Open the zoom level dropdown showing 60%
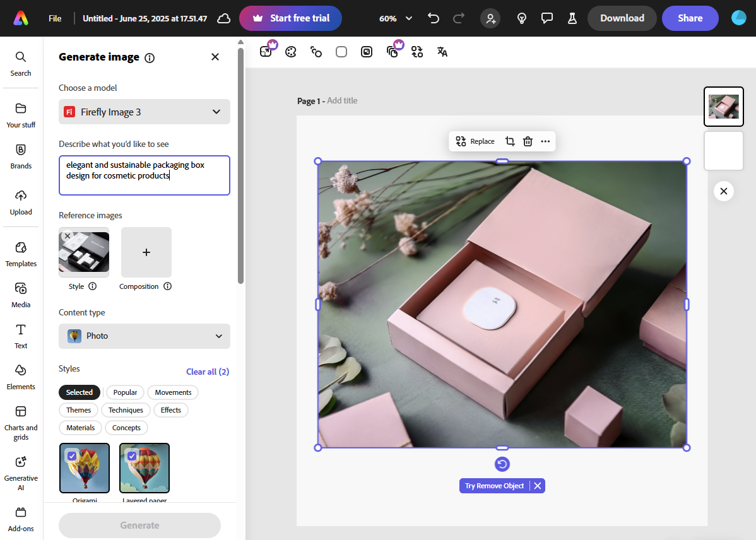Viewport: 756px width, 540px height. pos(395,18)
